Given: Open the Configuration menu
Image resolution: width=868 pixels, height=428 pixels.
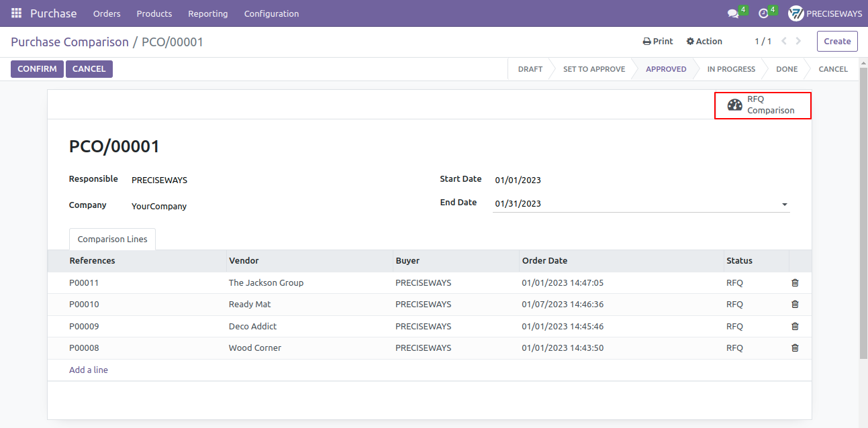Looking at the screenshot, I should coord(271,13).
